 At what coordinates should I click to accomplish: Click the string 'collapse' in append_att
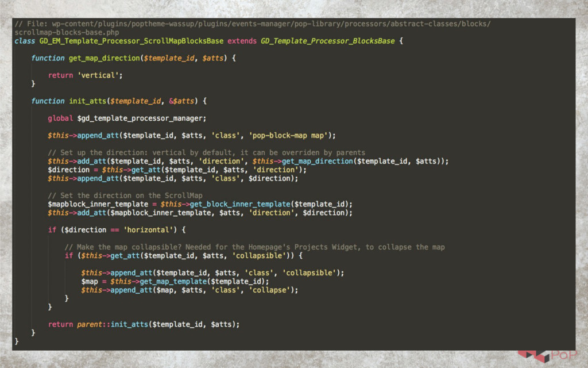coord(269,290)
